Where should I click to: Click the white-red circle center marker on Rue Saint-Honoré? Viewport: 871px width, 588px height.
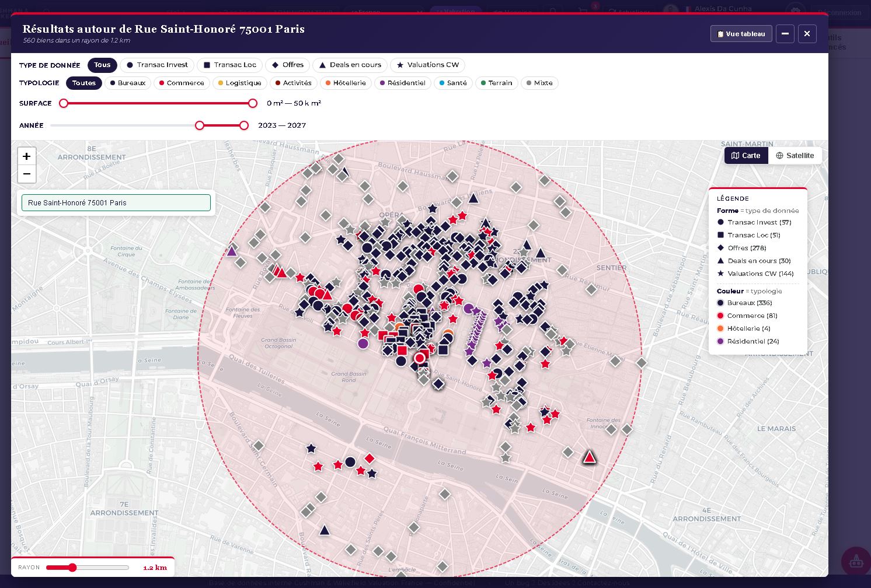(x=420, y=358)
